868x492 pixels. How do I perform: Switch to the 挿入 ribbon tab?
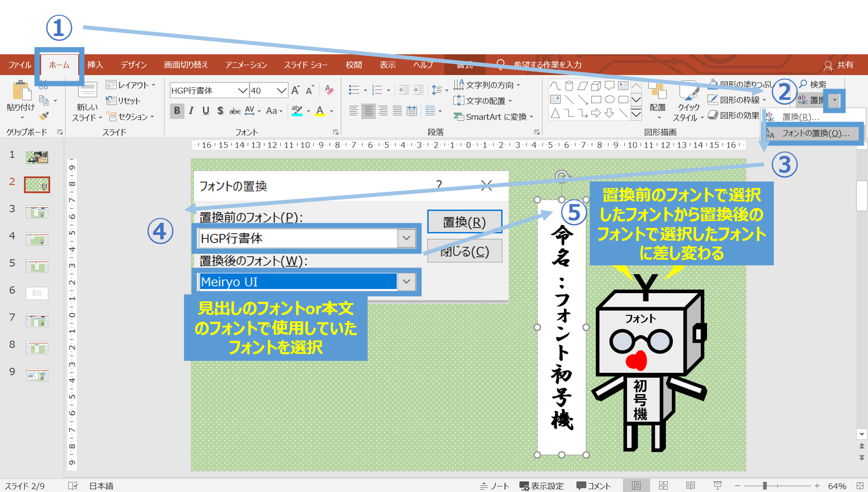click(x=95, y=65)
